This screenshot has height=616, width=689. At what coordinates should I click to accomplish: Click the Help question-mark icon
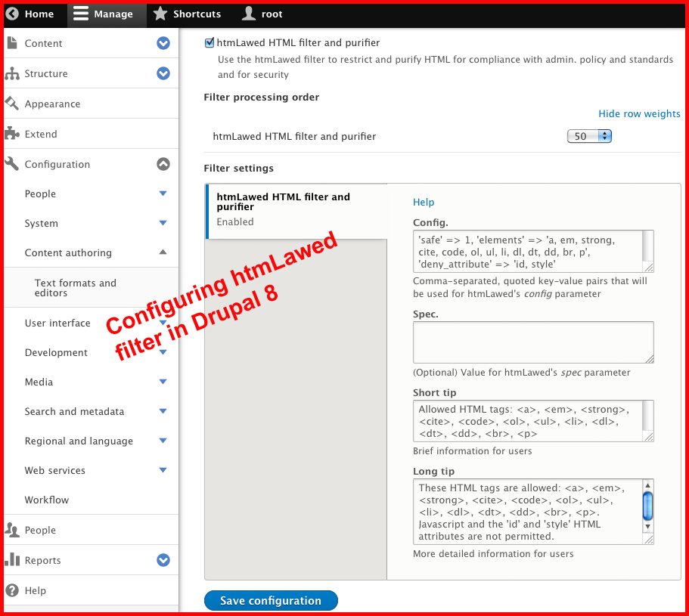[12, 590]
